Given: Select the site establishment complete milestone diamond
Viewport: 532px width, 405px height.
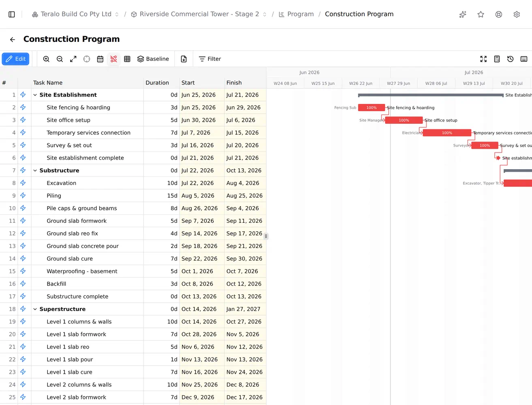Looking at the screenshot, I should point(498,158).
